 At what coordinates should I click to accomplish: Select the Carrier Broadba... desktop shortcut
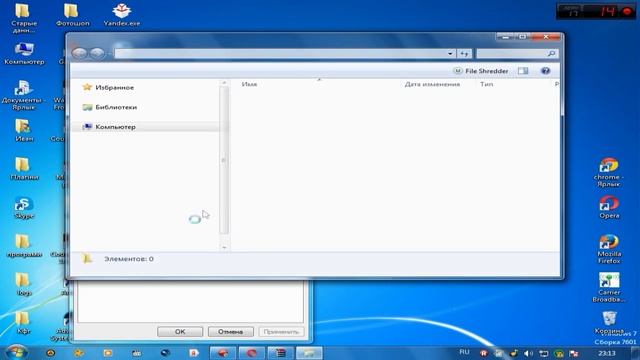608,287
